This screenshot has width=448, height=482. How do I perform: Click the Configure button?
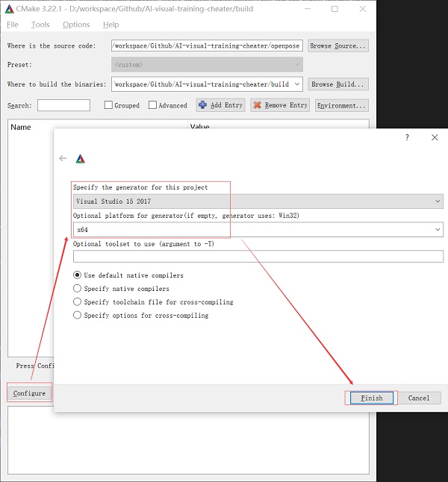click(x=29, y=393)
